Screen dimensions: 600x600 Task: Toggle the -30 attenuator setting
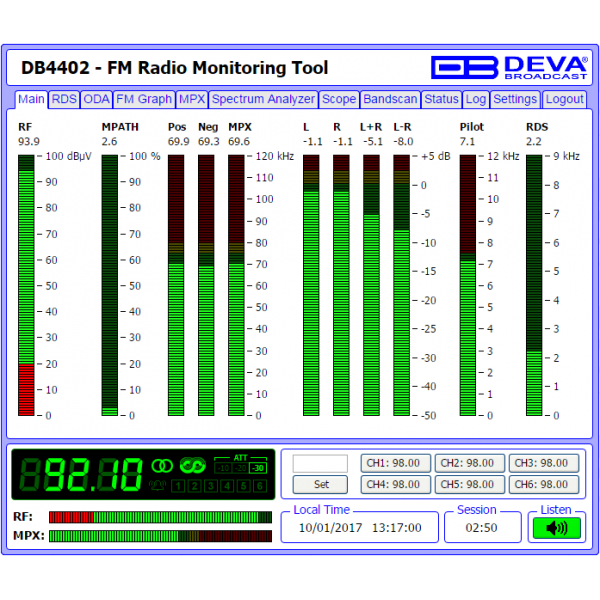click(x=258, y=468)
